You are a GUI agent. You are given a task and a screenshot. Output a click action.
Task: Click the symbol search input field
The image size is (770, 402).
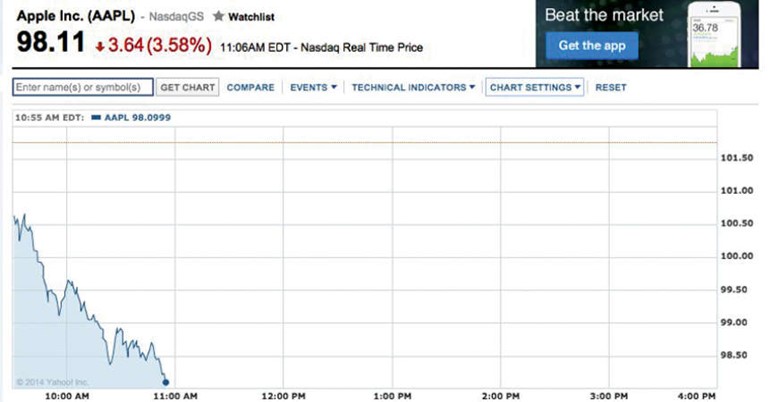coord(83,87)
